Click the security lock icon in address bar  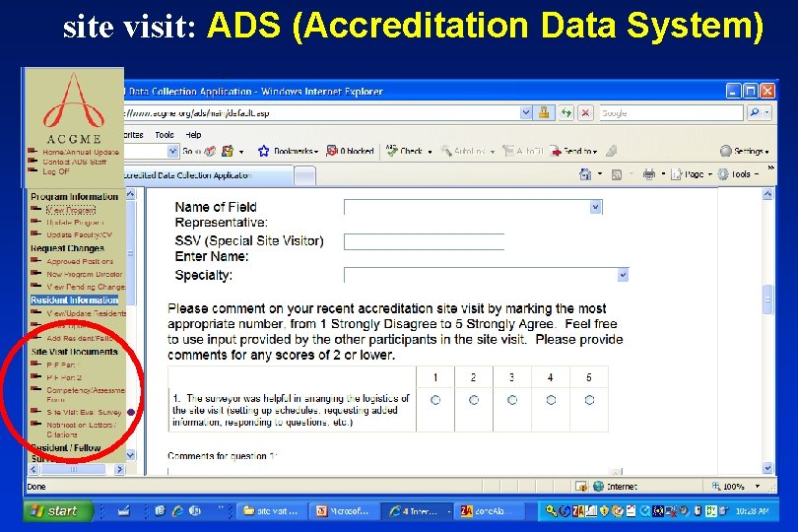pyautogui.click(x=543, y=112)
